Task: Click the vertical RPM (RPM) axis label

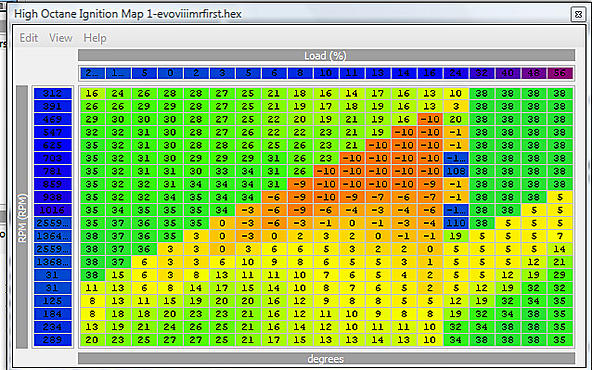Action: click(22, 217)
